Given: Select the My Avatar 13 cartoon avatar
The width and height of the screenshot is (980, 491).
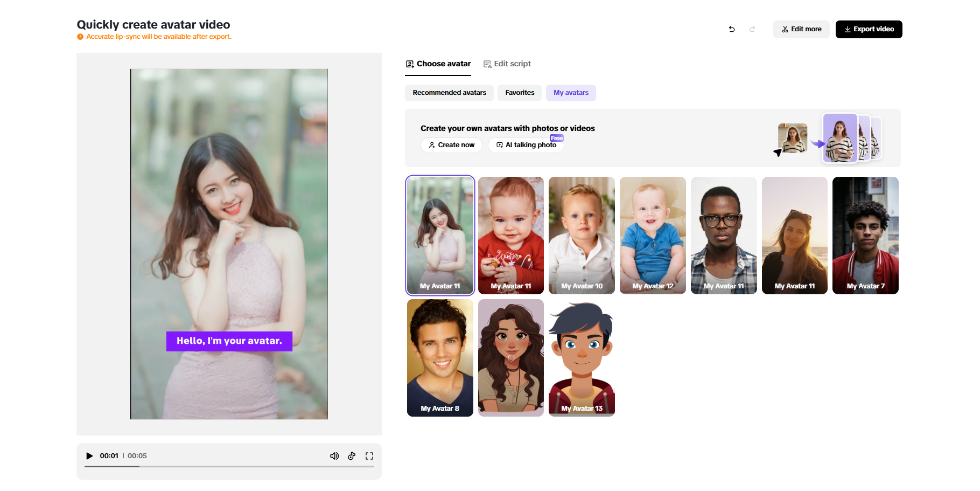Looking at the screenshot, I should point(582,358).
